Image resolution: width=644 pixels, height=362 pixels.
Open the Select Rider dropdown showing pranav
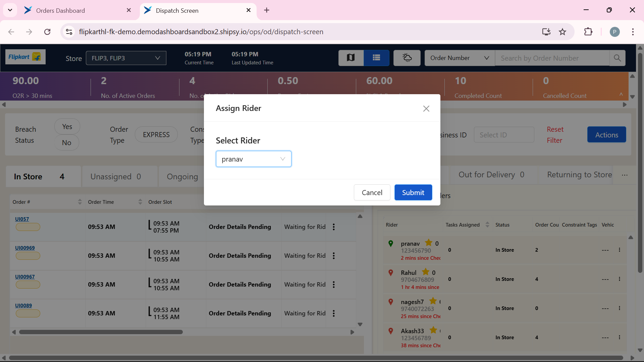click(x=254, y=159)
